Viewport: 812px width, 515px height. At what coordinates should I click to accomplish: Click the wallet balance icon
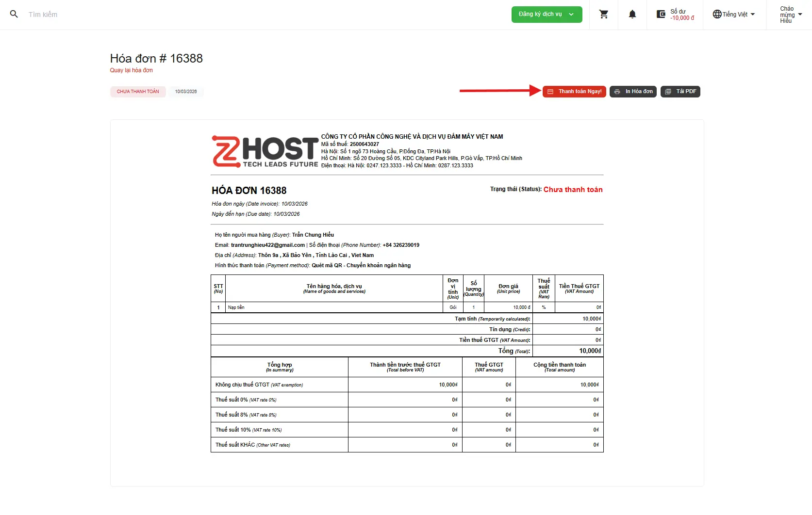tap(661, 14)
